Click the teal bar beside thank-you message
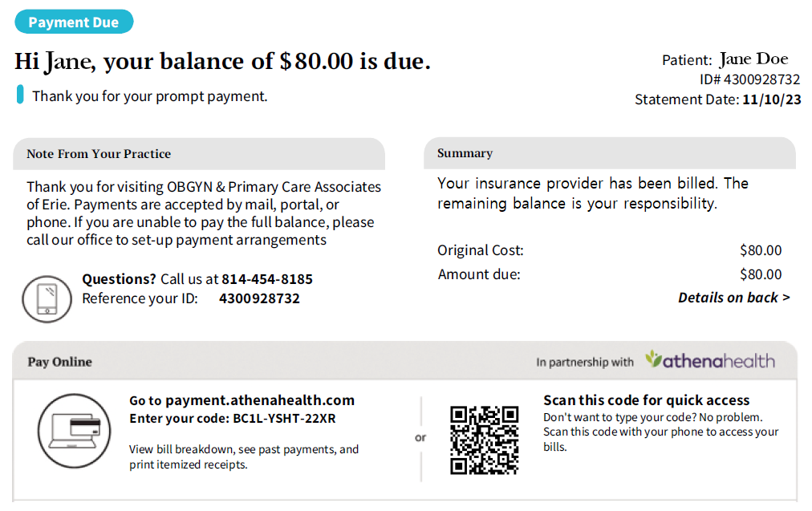812x511 pixels. pos(20,95)
